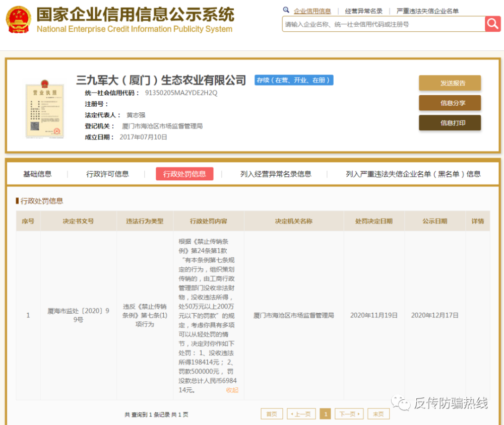Open the 列入经营异常名录信息 tab
The height and width of the screenshot is (425, 504).
coord(276,174)
